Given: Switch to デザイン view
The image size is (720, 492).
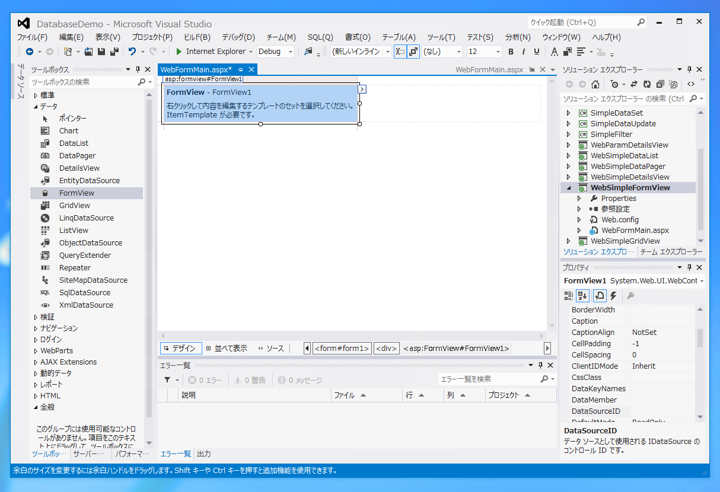Looking at the screenshot, I should point(181,348).
